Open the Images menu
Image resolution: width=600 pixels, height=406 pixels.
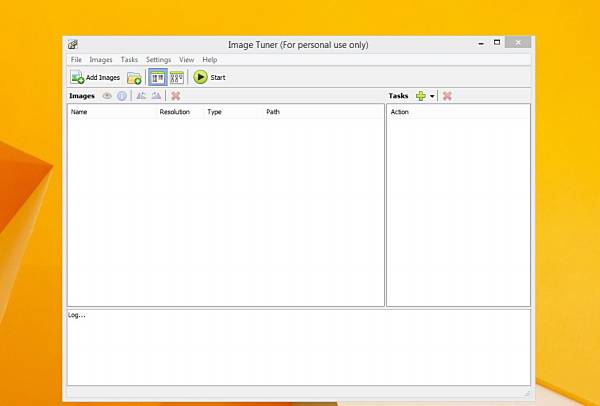(x=101, y=60)
